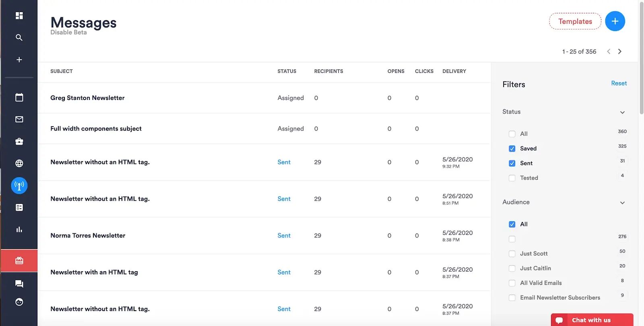Open the Sent link for Norma Torres Newsletter

coord(284,236)
